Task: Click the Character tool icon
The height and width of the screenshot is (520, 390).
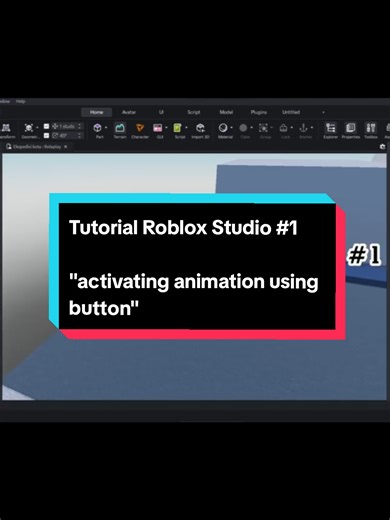Action: pyautogui.click(x=140, y=128)
